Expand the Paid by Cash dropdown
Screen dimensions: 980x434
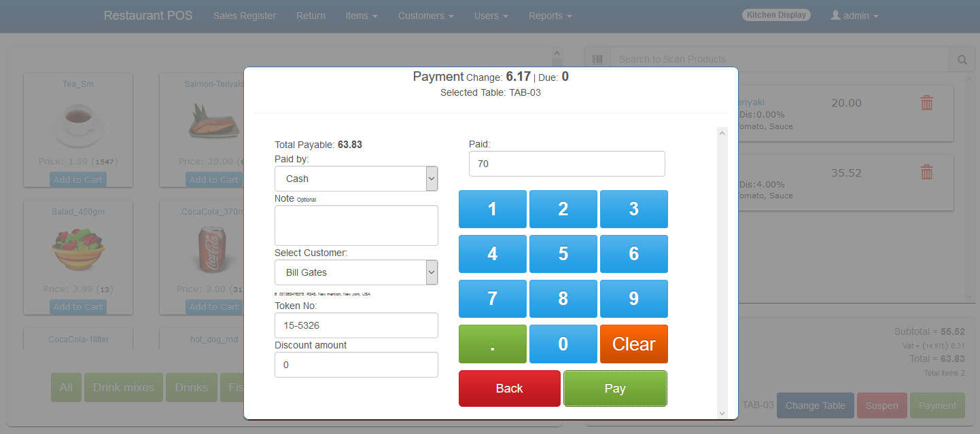click(x=356, y=179)
